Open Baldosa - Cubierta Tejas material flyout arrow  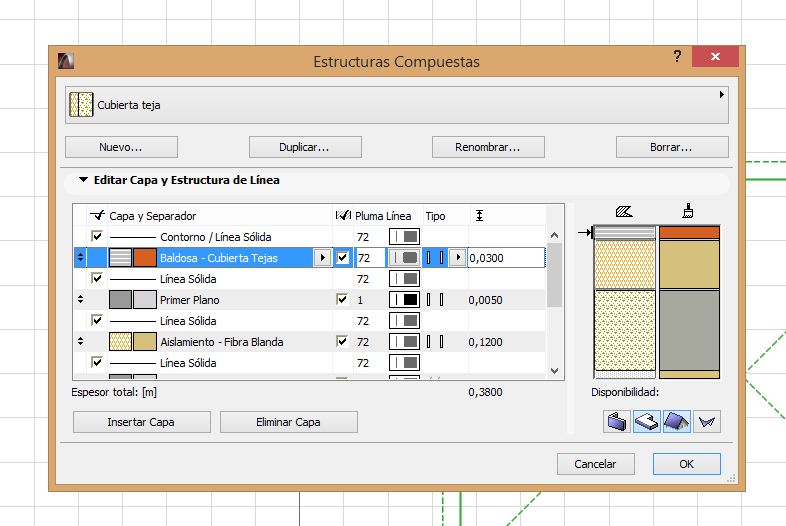321,258
